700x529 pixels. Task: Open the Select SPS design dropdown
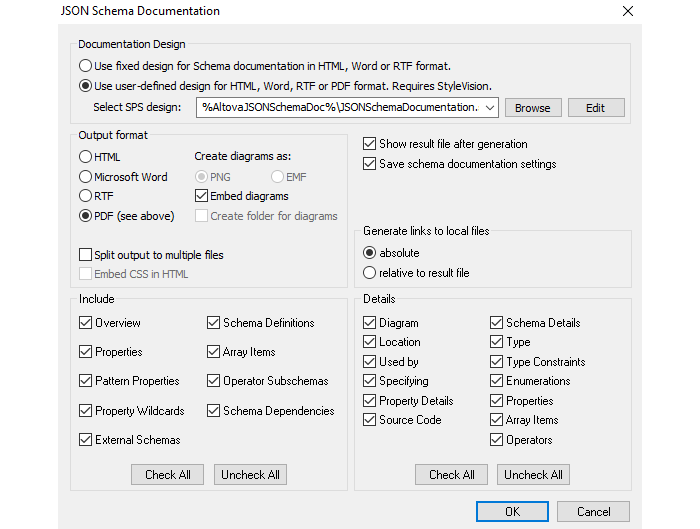(x=489, y=107)
